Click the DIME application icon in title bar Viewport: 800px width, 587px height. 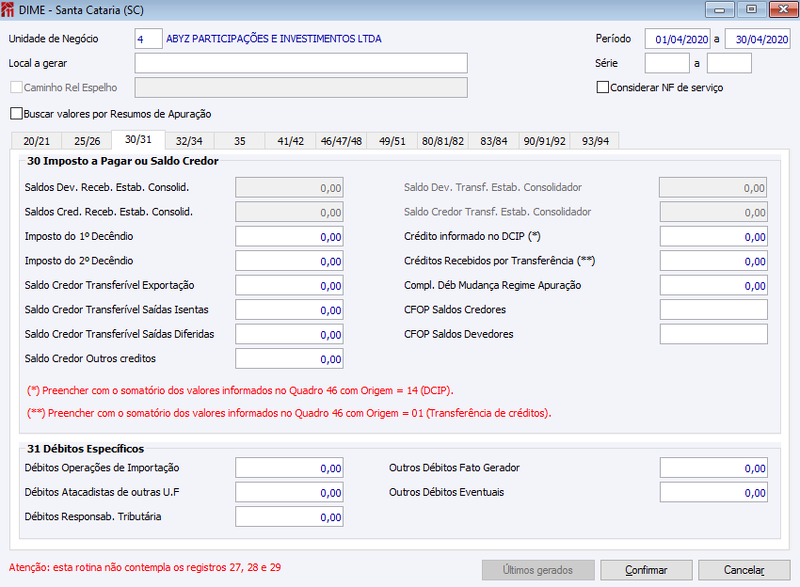[8, 10]
